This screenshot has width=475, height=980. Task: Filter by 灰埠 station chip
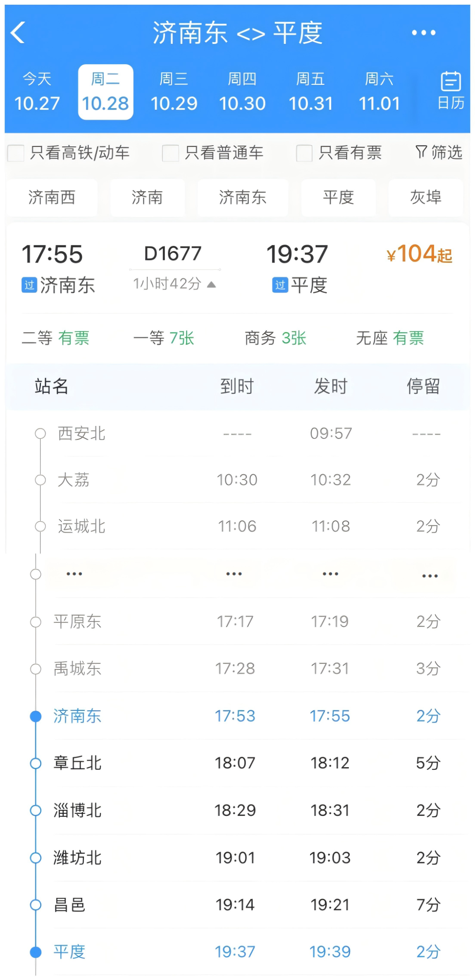[x=425, y=197]
